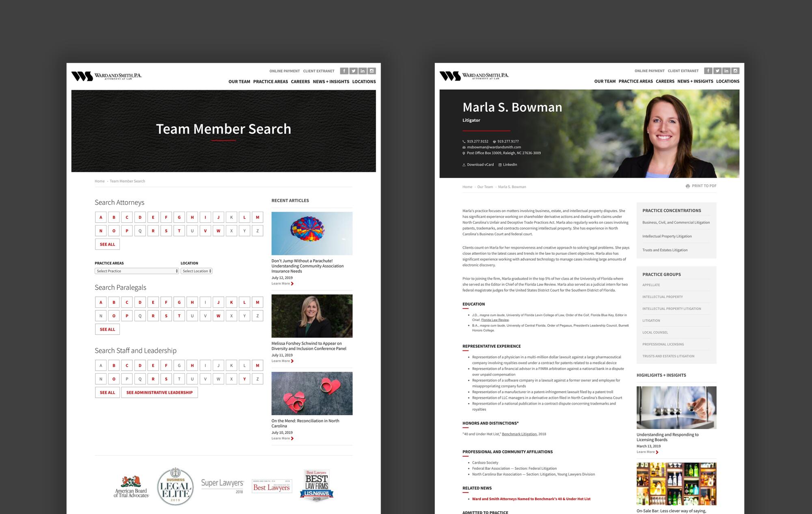
Task: Click Our Team breadcrumb on Bowman page
Action: 485,187
